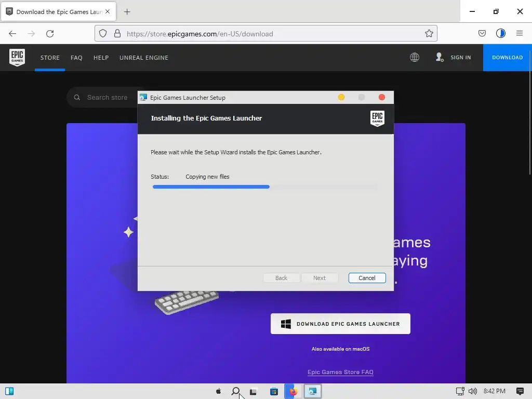Open the Firefox hamburger menu

coord(520,33)
